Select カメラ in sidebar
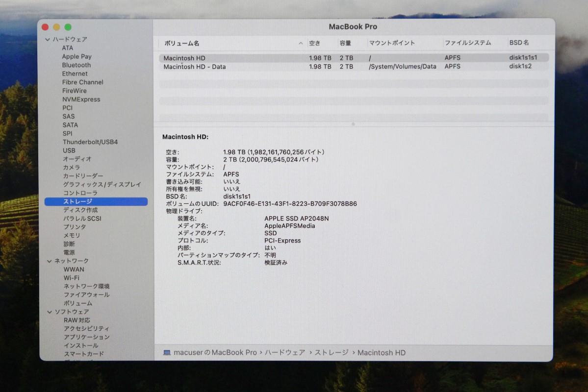This screenshot has width=588, height=392. pos(71,168)
